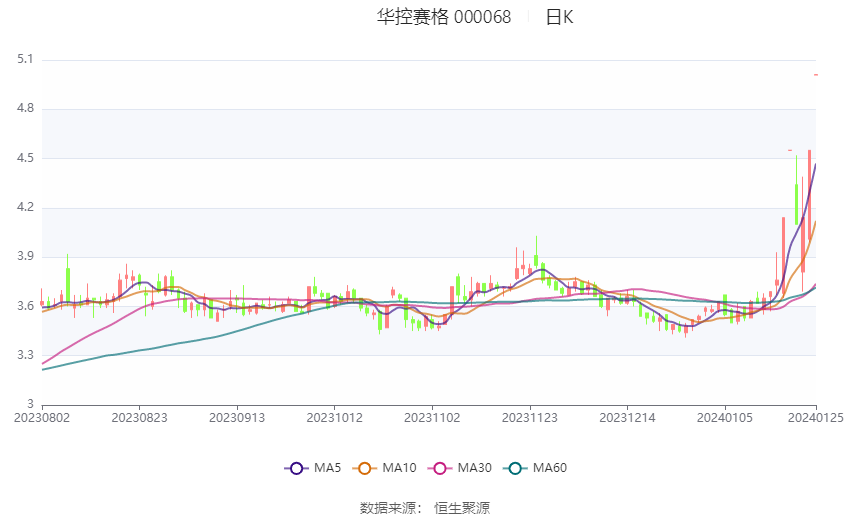
Task: Click the 20230913 date axis label
Action: click(237, 418)
